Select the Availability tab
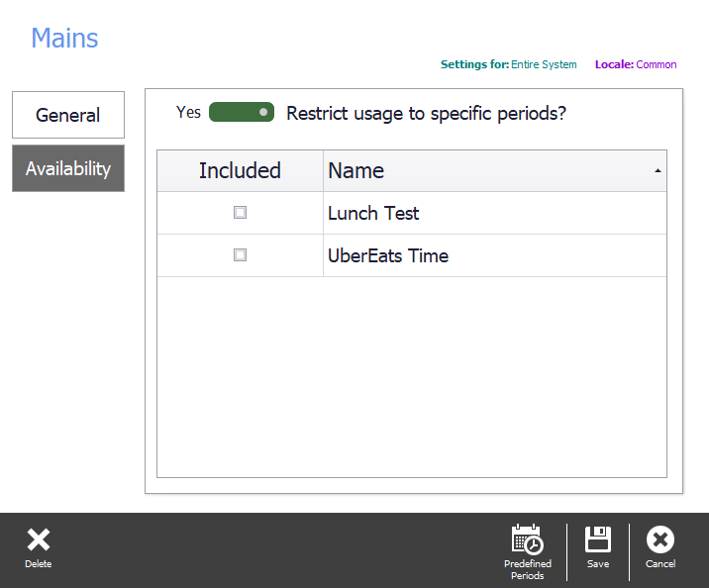Viewport: 709px width, 588px height. [x=68, y=168]
